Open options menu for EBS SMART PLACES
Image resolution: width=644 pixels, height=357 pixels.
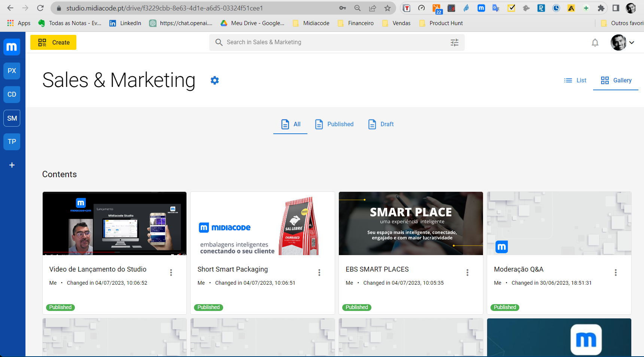(x=467, y=273)
